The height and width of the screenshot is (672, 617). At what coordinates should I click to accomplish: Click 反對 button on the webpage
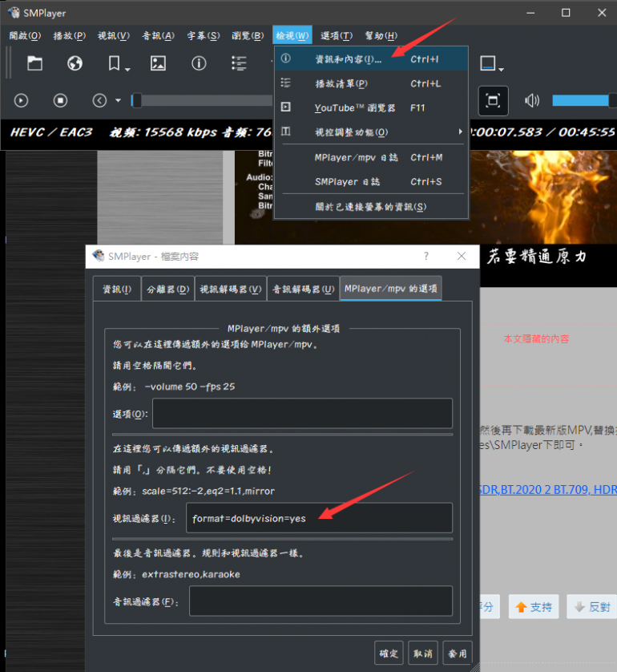(592, 606)
